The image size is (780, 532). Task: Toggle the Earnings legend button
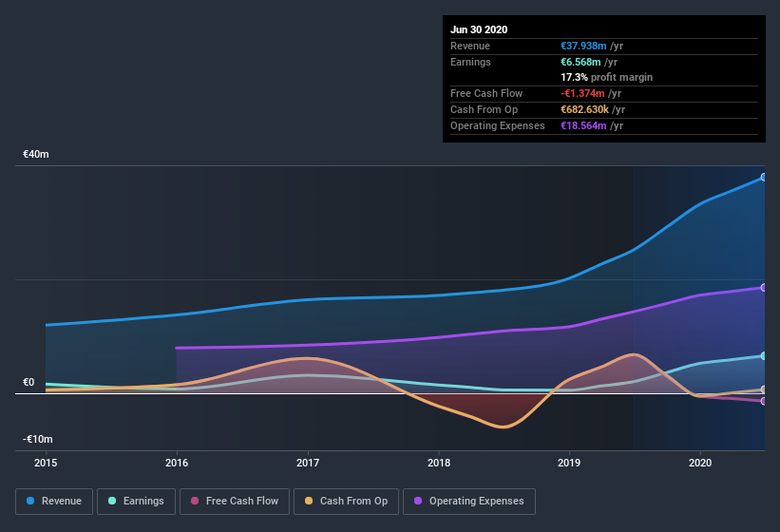(x=136, y=502)
